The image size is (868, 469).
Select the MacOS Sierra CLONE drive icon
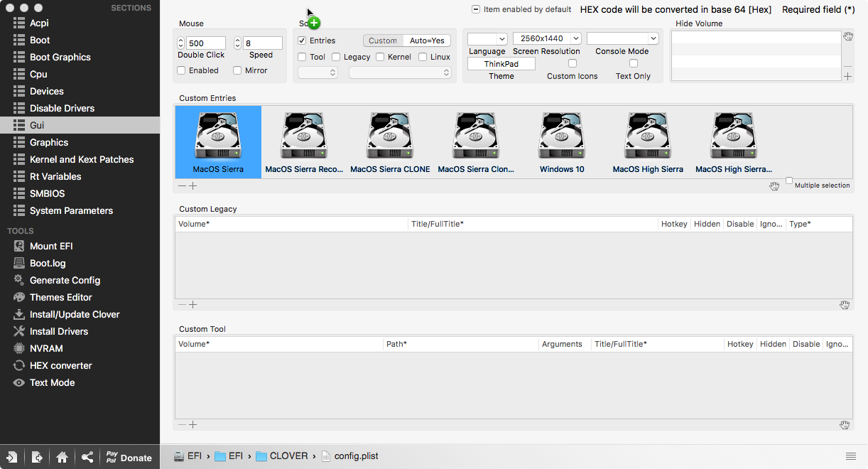point(390,136)
